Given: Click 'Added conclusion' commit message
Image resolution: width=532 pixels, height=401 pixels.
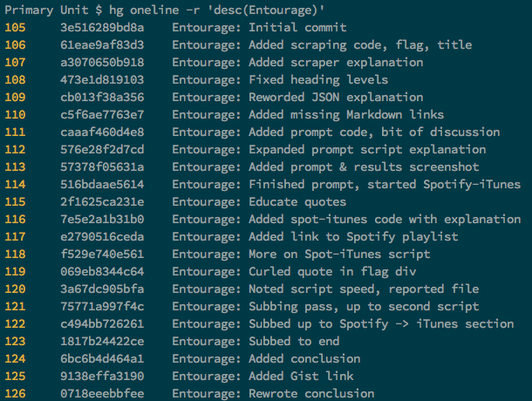Looking at the screenshot, I should (304, 359).
